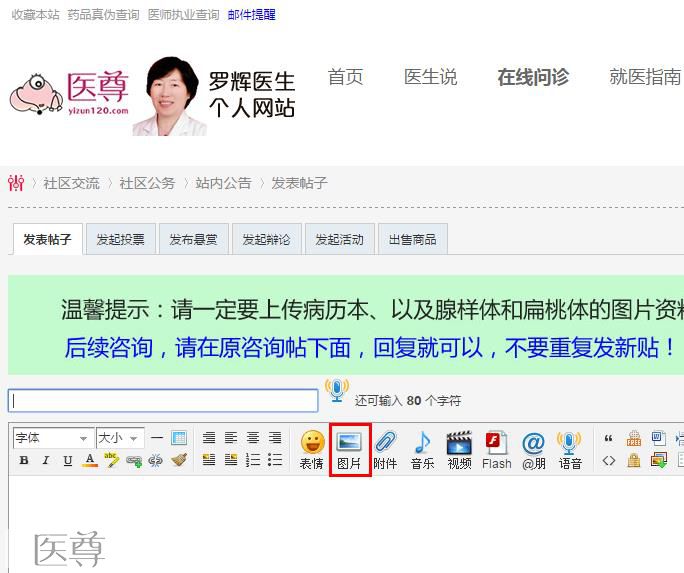Click the 语音 voice icon in toolbar
Image resolution: width=684 pixels, height=573 pixels.
pos(570,450)
